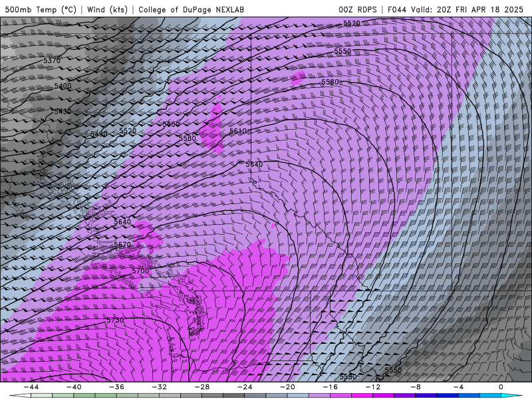This screenshot has height=399, width=532.
Task: Select the 5490 height contour label
Action: [x=99, y=134]
